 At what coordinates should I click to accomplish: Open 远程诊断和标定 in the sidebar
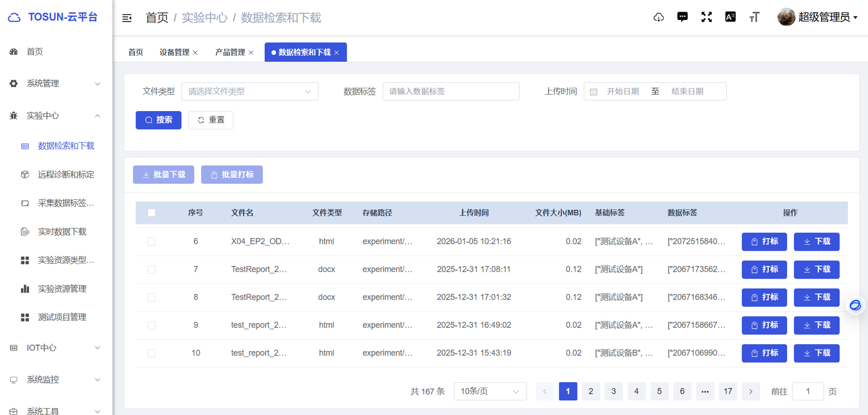pos(66,174)
